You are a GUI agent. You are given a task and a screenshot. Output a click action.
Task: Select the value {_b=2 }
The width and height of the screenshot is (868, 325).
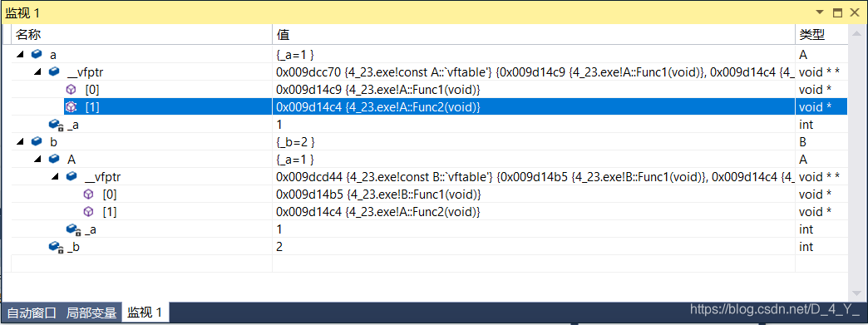[295, 142]
